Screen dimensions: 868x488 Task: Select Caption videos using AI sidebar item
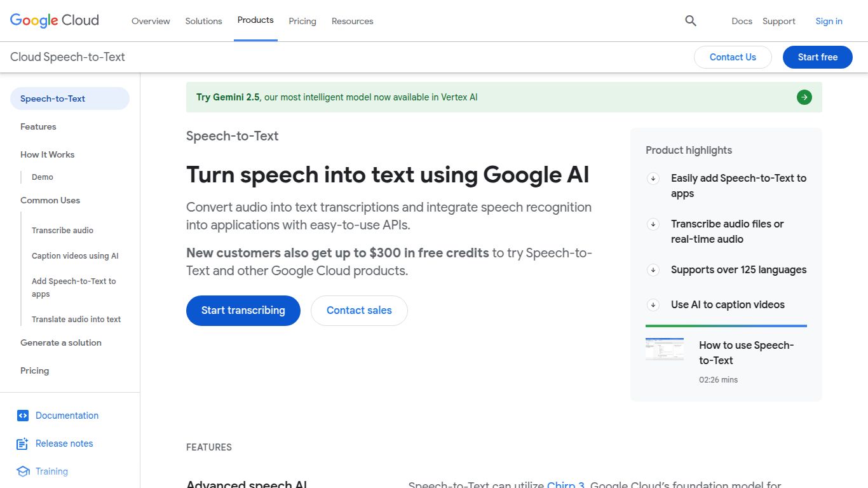coord(75,255)
